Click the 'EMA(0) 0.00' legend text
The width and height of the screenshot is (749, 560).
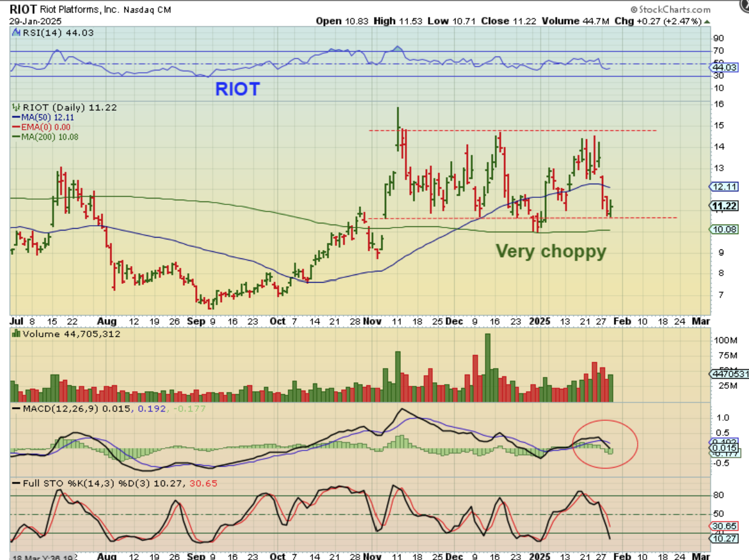click(44, 127)
